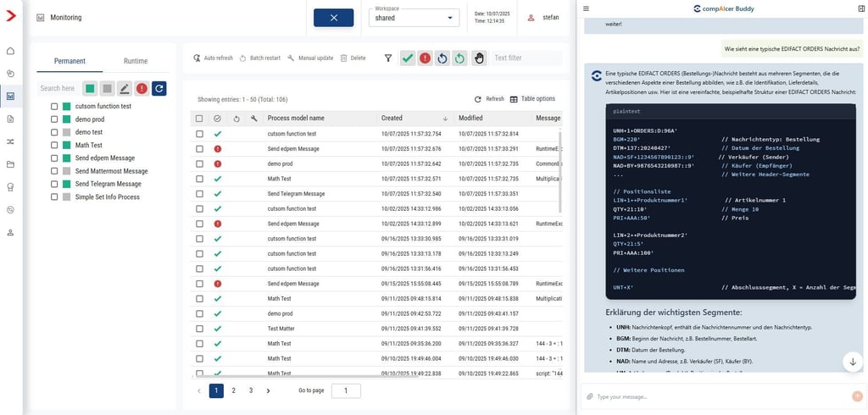Toggle the blue restart status filter

point(442,58)
